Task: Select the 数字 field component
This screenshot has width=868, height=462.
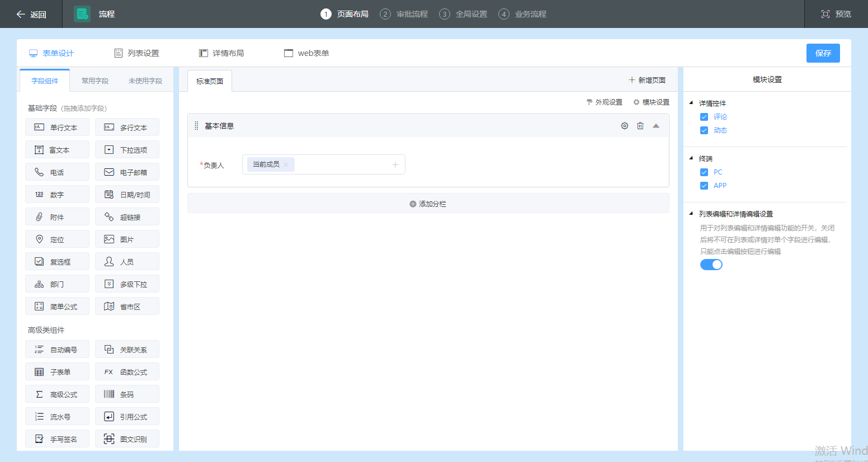Action: tap(57, 195)
